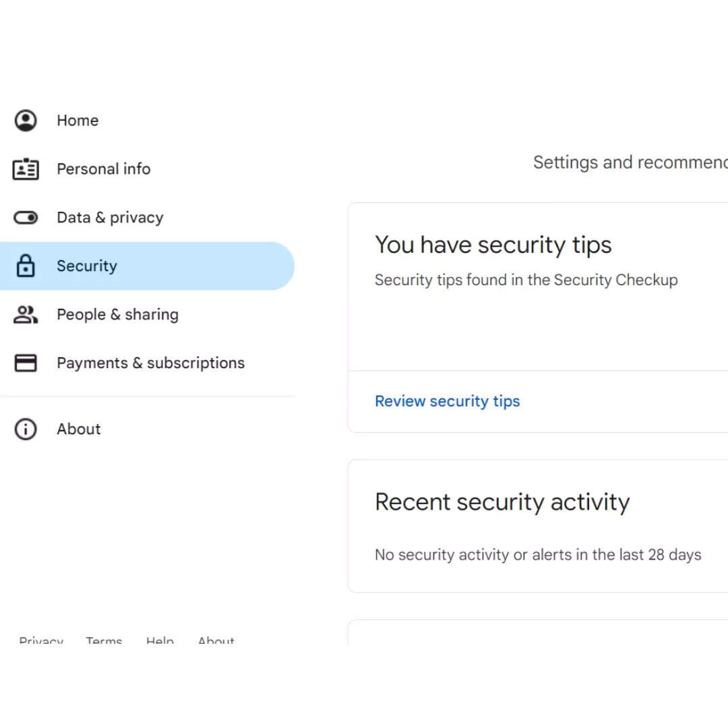Click the Data & privacy toggle-shaped icon
This screenshot has height=728, width=728.
pos(26,217)
